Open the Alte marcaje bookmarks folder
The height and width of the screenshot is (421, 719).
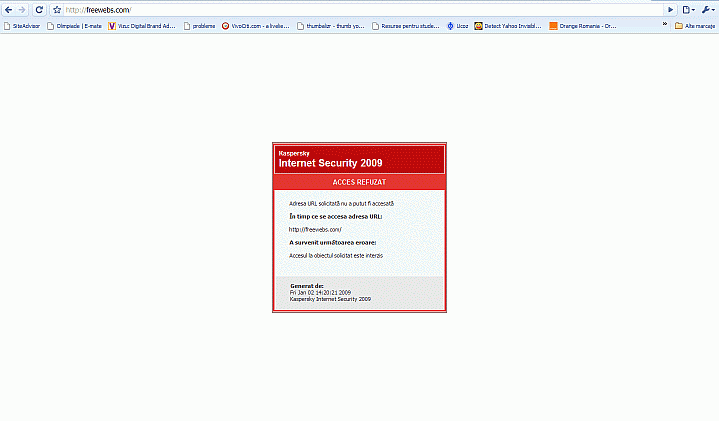(695, 26)
